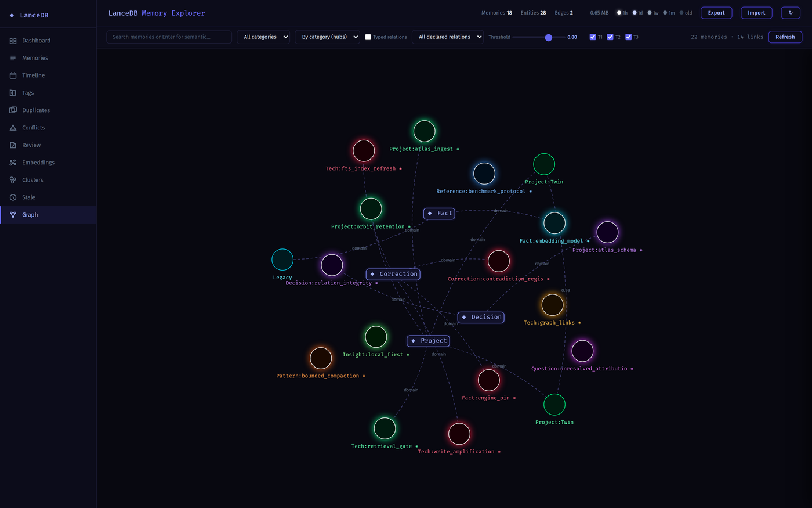Click the Duplicates sidebar icon

13,110
